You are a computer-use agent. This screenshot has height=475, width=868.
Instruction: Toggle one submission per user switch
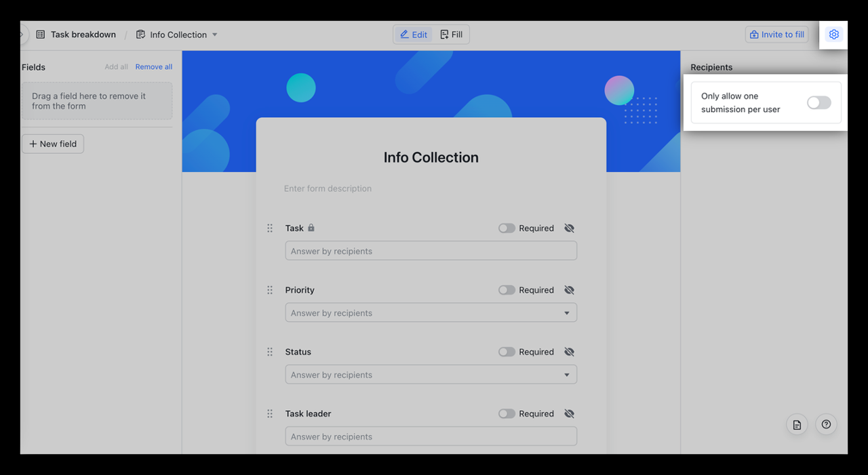tap(818, 102)
